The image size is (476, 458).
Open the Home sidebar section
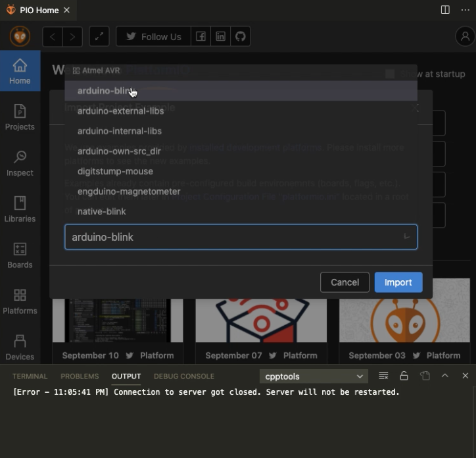(20, 71)
